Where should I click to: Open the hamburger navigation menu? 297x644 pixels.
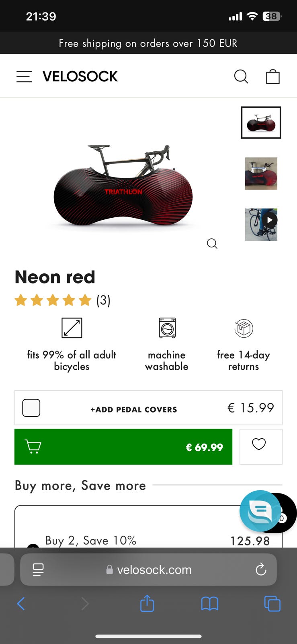24,76
